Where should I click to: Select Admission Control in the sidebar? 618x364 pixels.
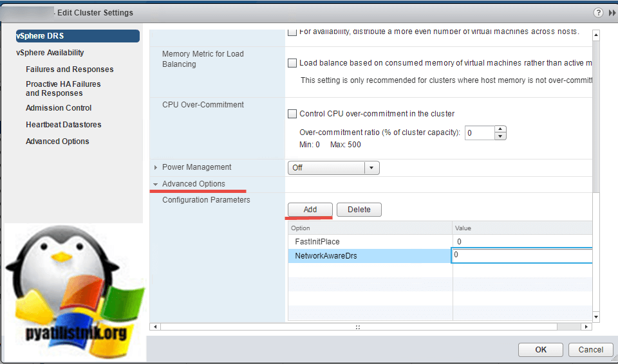coord(59,108)
